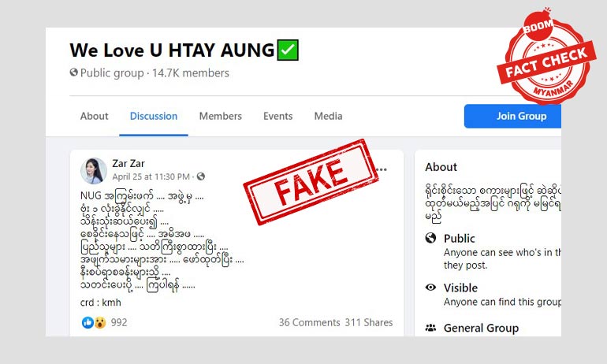Screen dimensions: 607x364
Task: Switch to the About tab
Action: (94, 116)
